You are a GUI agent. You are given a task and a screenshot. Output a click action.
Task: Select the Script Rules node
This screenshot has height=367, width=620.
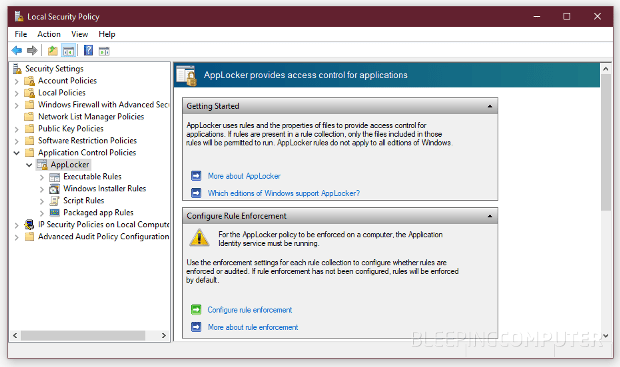coord(83,201)
